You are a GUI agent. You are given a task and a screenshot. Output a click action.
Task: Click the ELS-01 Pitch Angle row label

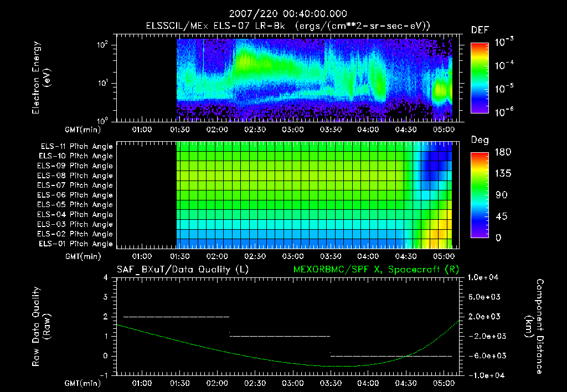pos(76,244)
